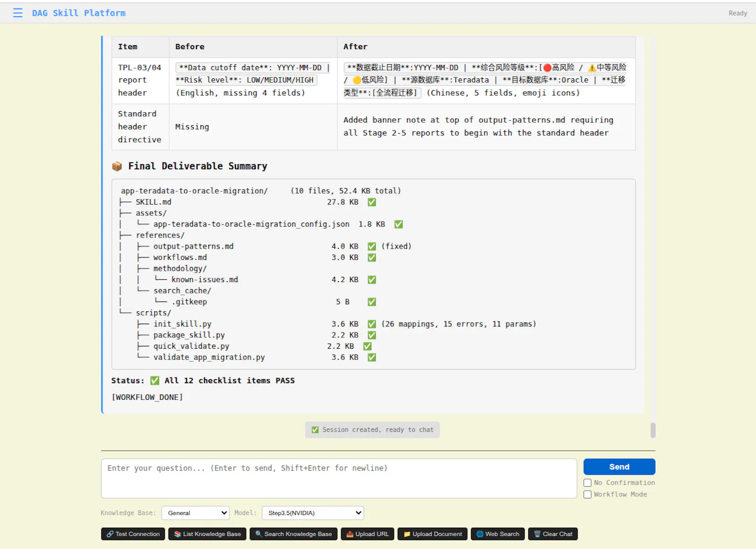Enable the Workflow Mode checkbox
The height and width of the screenshot is (549, 756).
pos(587,495)
